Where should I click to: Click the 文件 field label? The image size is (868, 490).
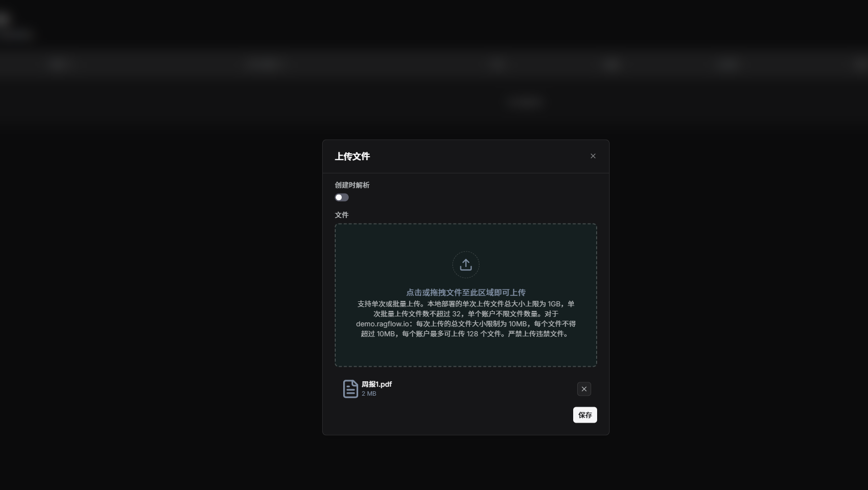pos(342,215)
